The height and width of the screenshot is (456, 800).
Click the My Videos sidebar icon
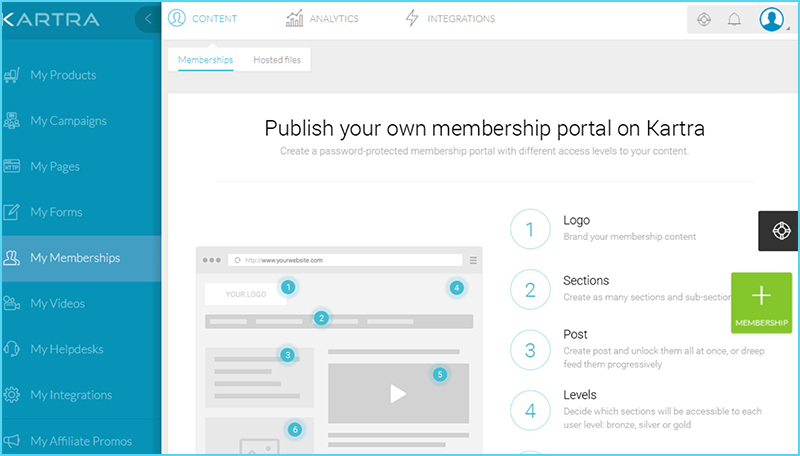[x=12, y=304]
